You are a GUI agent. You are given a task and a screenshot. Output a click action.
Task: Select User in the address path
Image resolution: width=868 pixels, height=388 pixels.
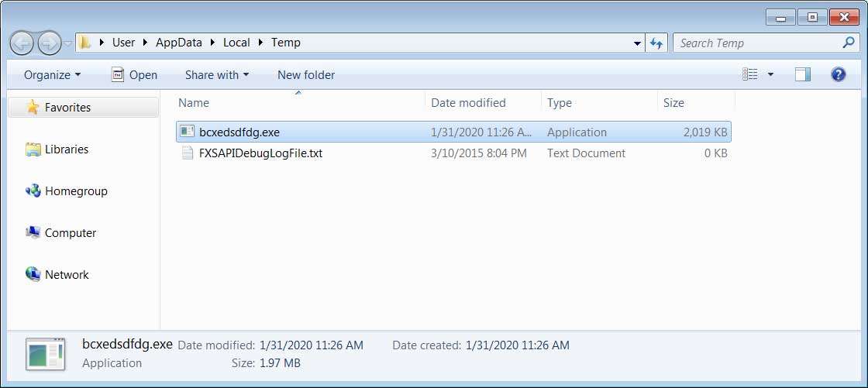(x=123, y=43)
